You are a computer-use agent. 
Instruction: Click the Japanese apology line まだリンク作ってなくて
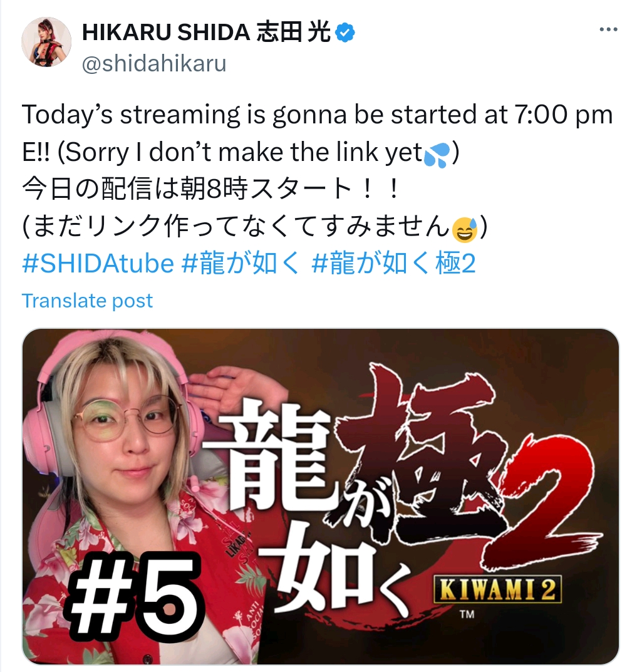pos(255,226)
